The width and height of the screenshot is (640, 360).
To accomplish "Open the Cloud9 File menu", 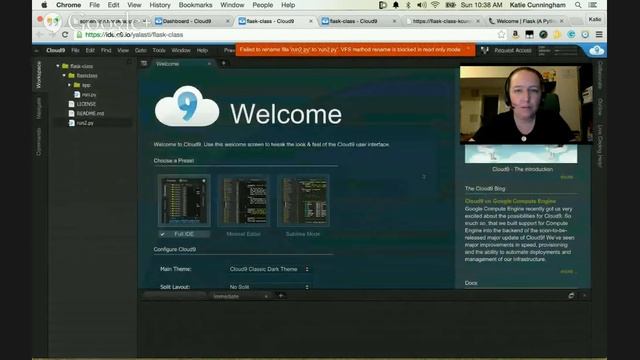I will (x=76, y=50).
